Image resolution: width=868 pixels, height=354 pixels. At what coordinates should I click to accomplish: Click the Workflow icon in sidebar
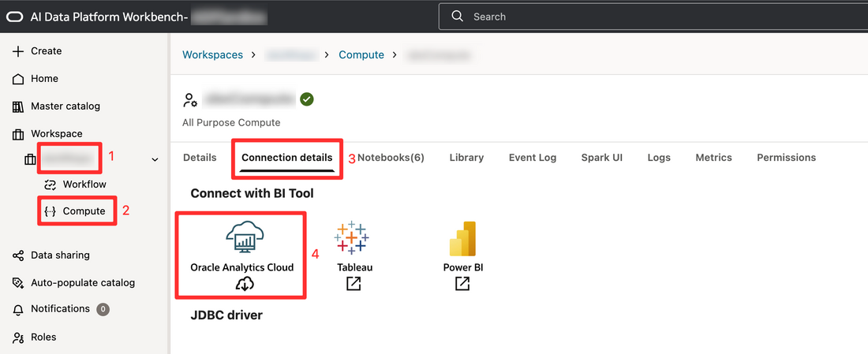click(x=51, y=184)
